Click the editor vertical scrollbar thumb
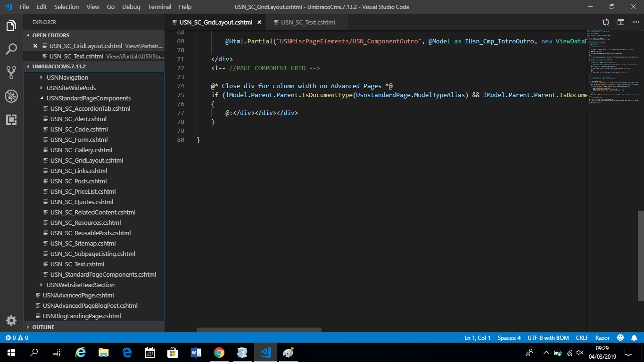 click(x=641, y=255)
